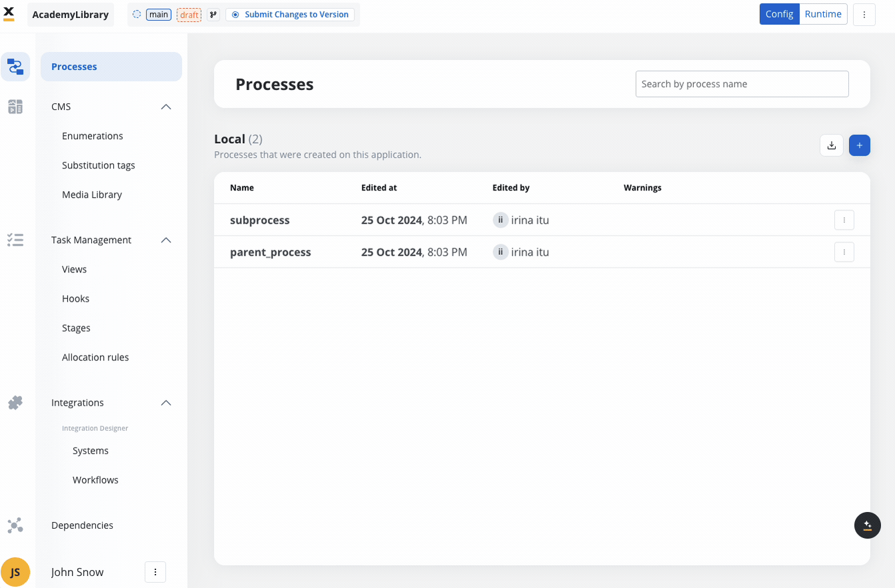Open Enumerations under CMS
This screenshot has width=895, height=588.
93,136
